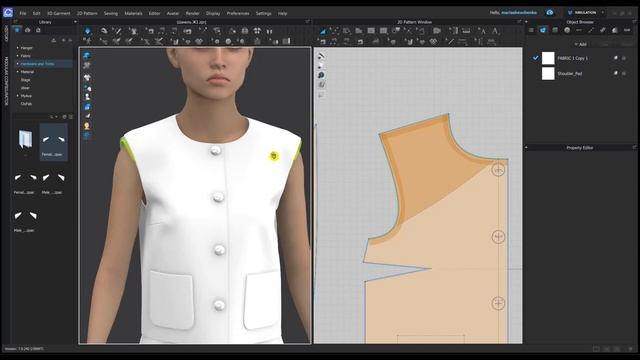The width and height of the screenshot is (640, 360).
Task: Select the Polygon pattern tool in 2D toolbar
Action: pos(359,31)
